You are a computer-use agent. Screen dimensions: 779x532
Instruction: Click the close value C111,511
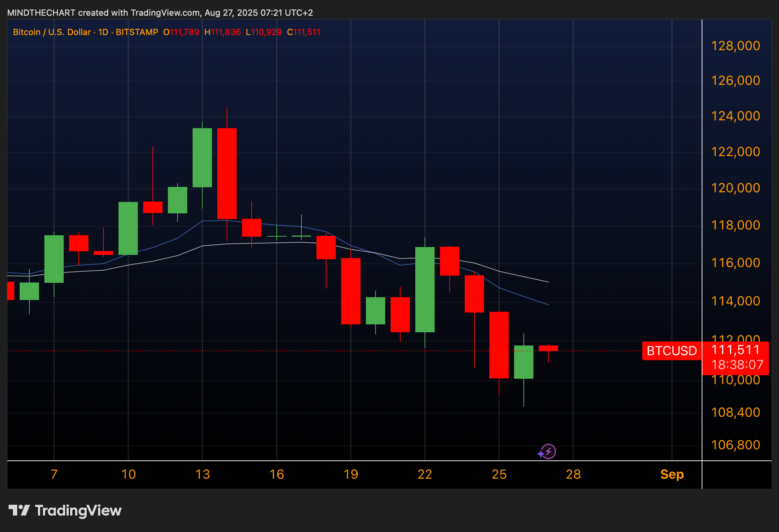coord(304,32)
